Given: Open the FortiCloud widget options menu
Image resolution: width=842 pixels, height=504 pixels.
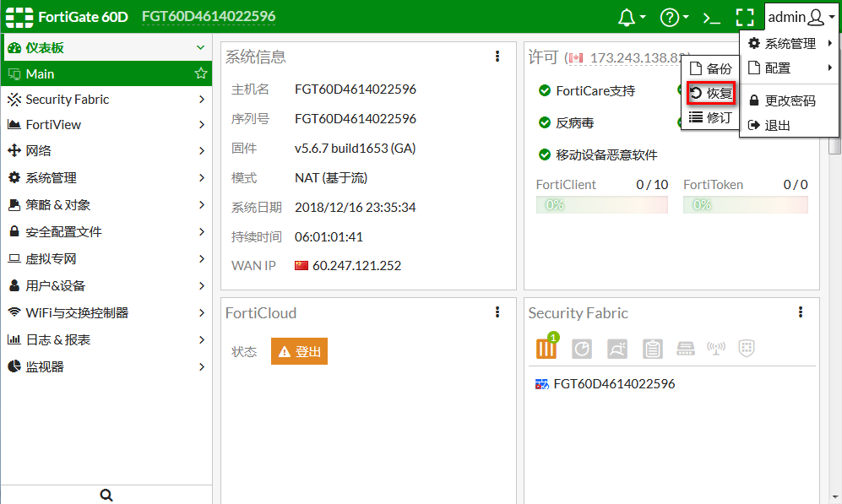Looking at the screenshot, I should pyautogui.click(x=497, y=312).
